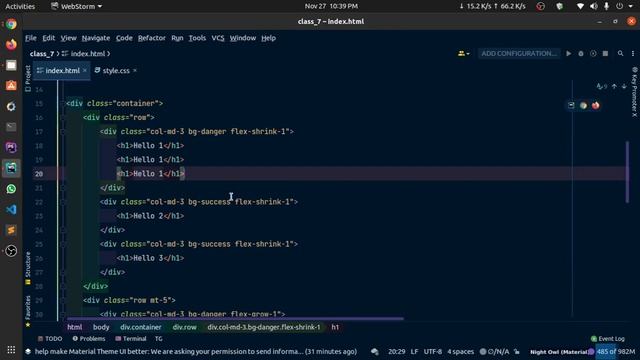Click div.row in bottom breadcrumb
The width and height of the screenshot is (640, 360).
184,327
